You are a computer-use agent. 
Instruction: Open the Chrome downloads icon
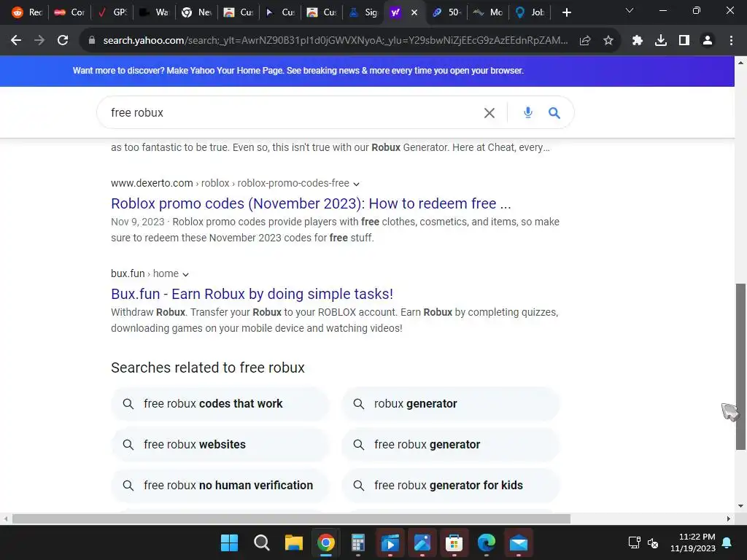click(661, 41)
